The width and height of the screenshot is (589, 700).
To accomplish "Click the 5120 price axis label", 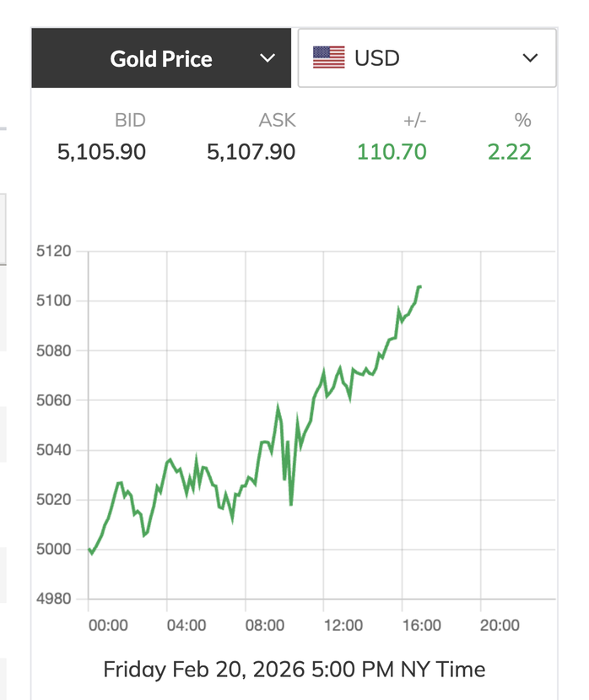I will click(x=54, y=251).
